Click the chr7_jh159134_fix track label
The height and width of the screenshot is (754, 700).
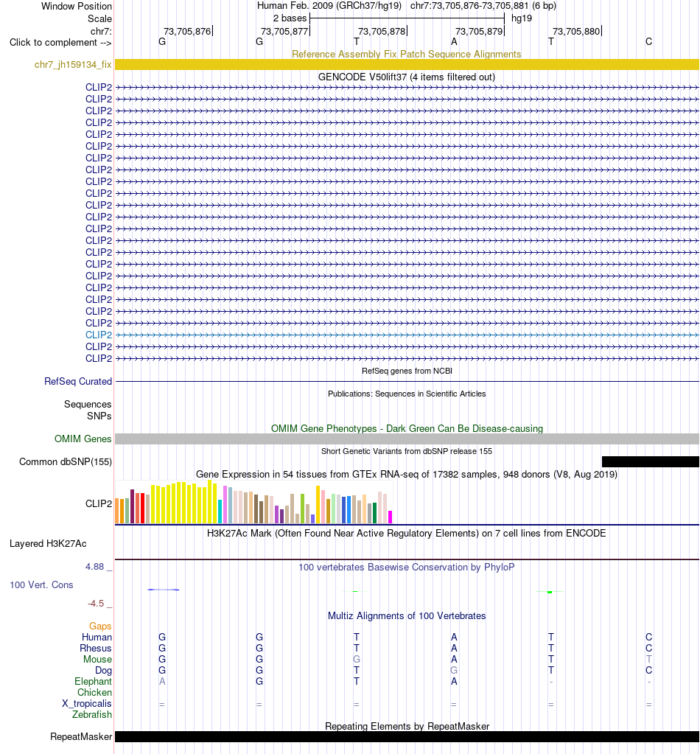click(73, 64)
